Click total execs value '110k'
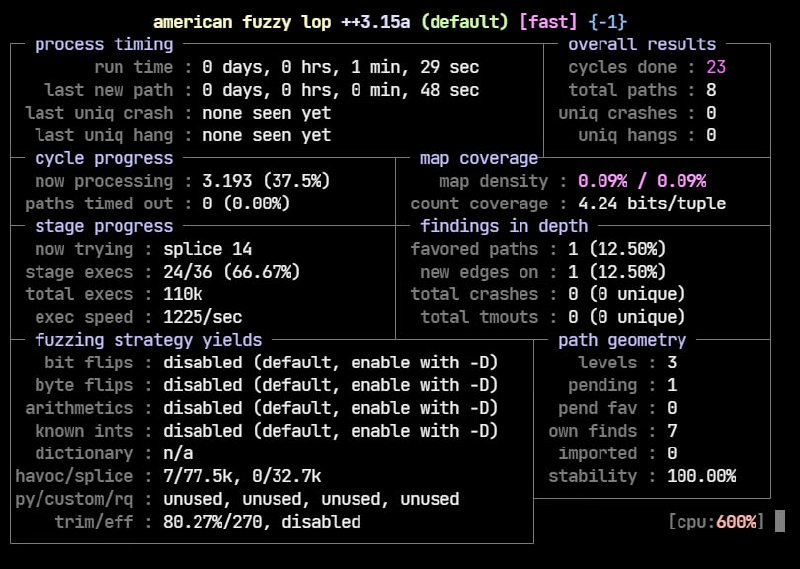800x569 pixels. (x=183, y=294)
